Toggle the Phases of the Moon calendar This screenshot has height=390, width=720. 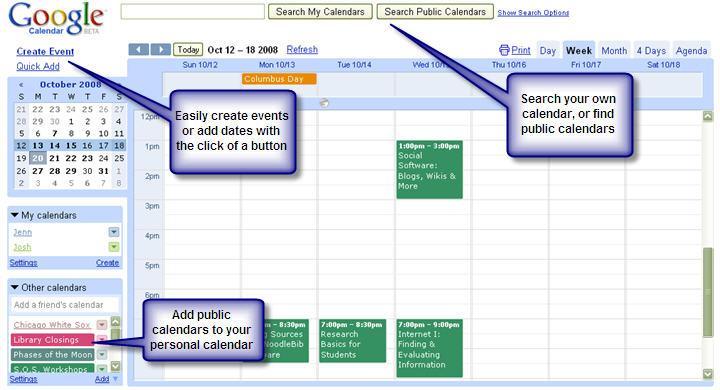tap(52, 355)
